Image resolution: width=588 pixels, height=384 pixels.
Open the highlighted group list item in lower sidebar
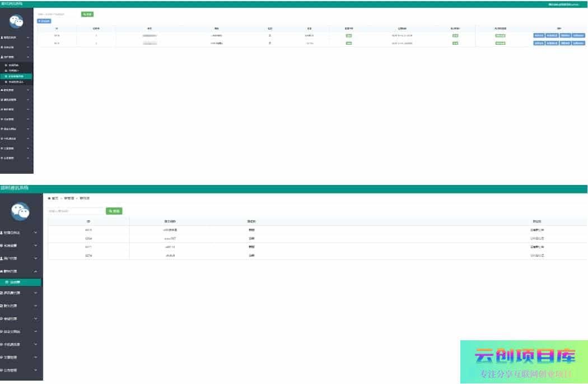click(x=21, y=283)
